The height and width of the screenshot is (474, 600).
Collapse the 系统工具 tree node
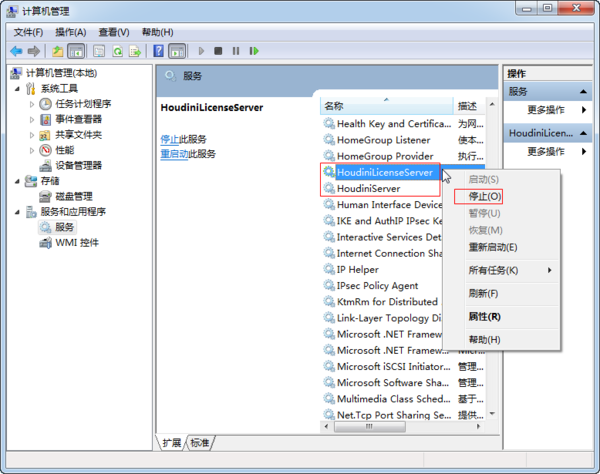[x=16, y=88]
